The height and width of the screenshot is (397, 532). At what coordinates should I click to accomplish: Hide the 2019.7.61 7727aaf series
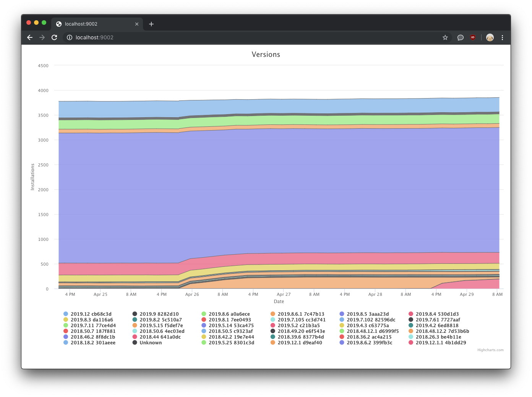435,320
